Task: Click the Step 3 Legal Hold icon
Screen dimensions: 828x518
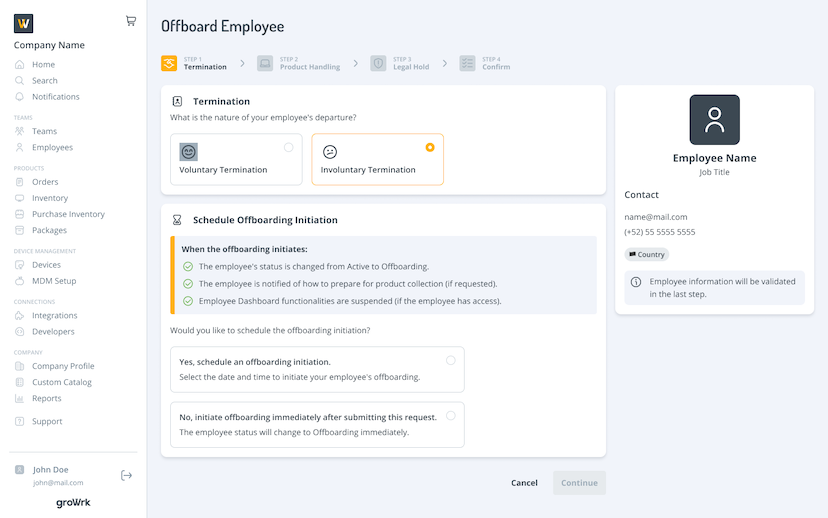Action: pyautogui.click(x=378, y=63)
